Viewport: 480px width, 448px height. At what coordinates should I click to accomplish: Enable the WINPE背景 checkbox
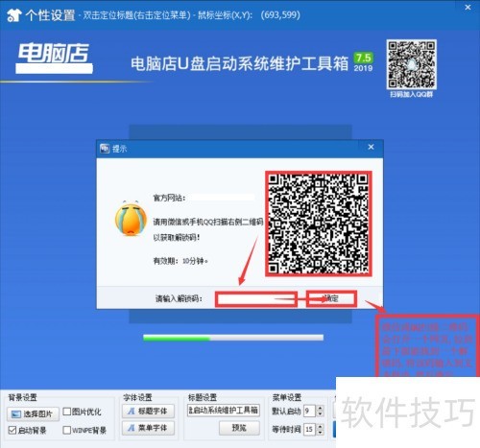coord(67,430)
